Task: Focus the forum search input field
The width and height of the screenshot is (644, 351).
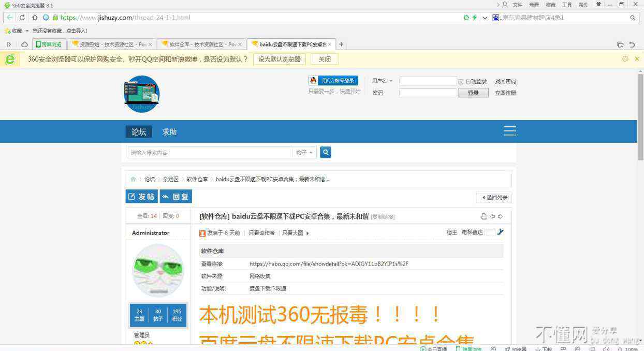Action: click(x=210, y=153)
